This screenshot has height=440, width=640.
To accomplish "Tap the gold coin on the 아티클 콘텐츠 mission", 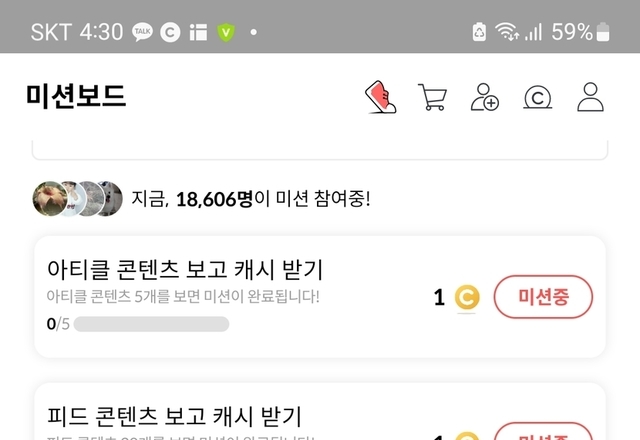I will pos(466,297).
